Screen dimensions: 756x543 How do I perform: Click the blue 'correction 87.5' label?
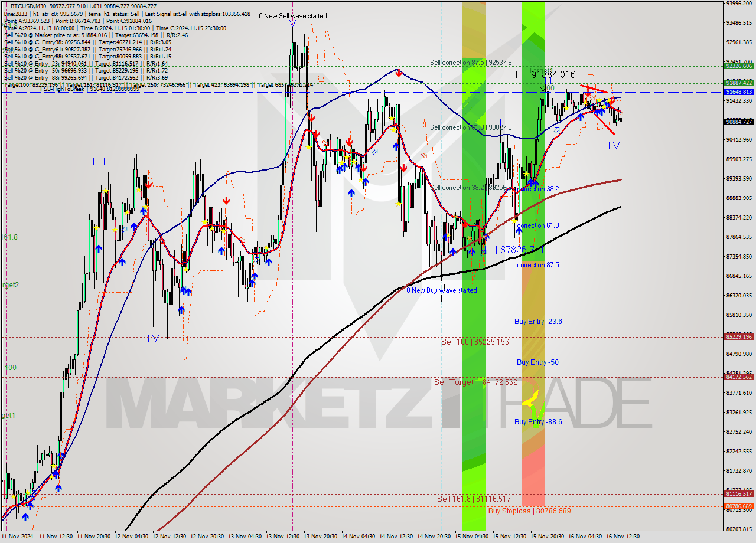(x=537, y=265)
